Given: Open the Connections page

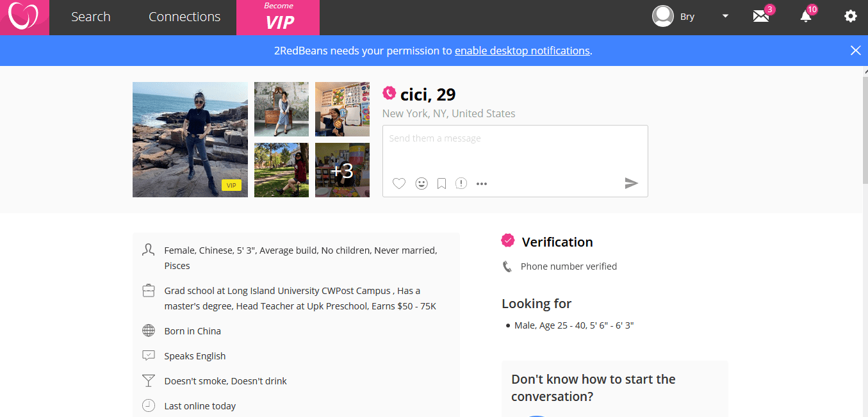Looking at the screenshot, I should pyautogui.click(x=184, y=17).
